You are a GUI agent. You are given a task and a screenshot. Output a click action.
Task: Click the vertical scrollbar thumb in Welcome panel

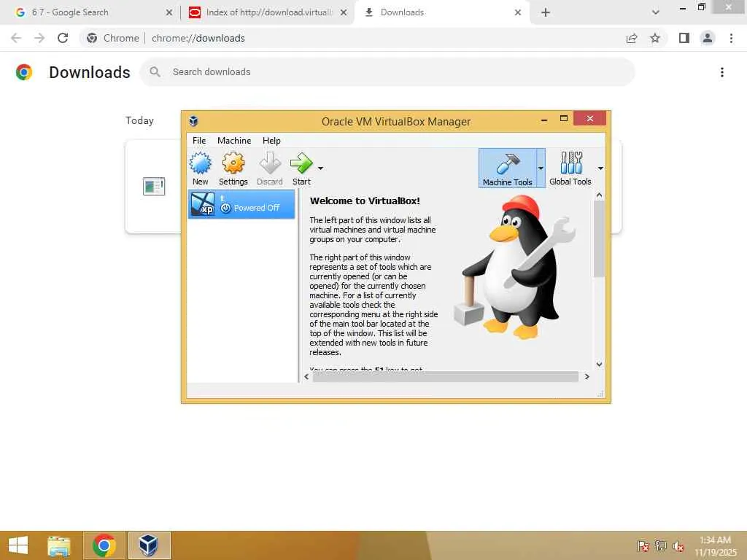[x=600, y=239]
